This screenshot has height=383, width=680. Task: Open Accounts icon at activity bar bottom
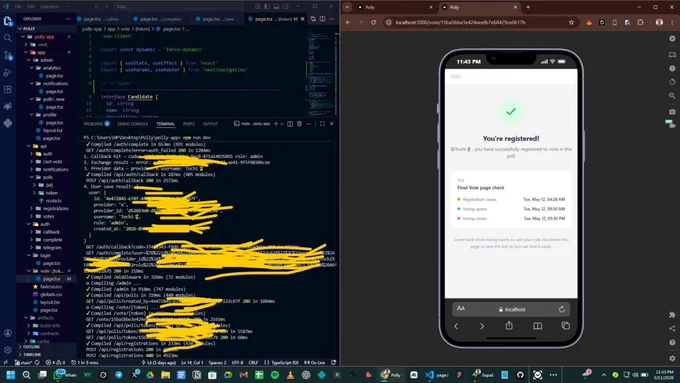pos(7,333)
